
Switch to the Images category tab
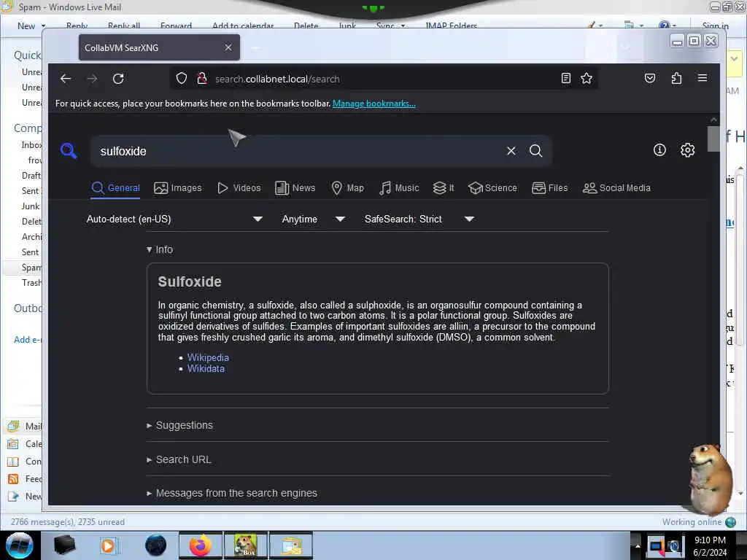tap(178, 188)
